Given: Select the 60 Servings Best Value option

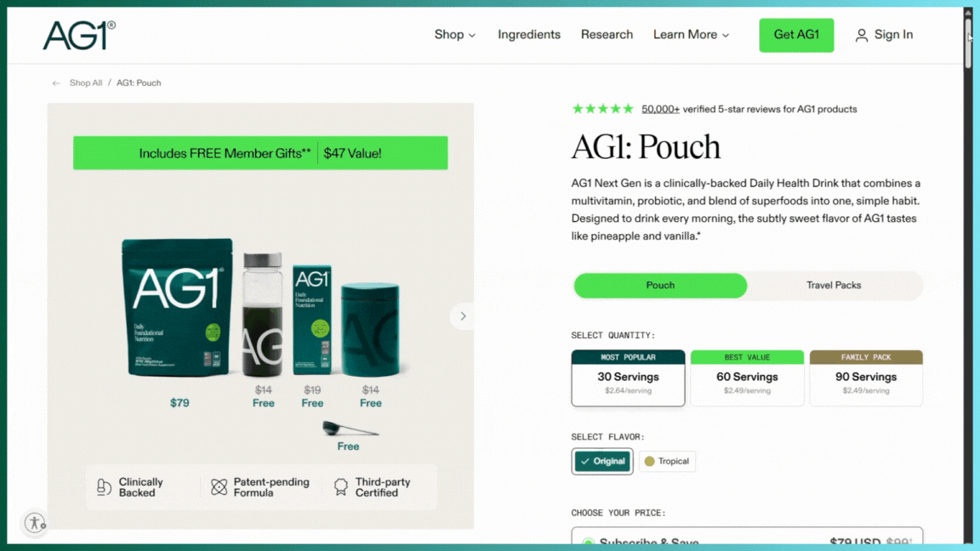Looking at the screenshot, I should coord(747,378).
